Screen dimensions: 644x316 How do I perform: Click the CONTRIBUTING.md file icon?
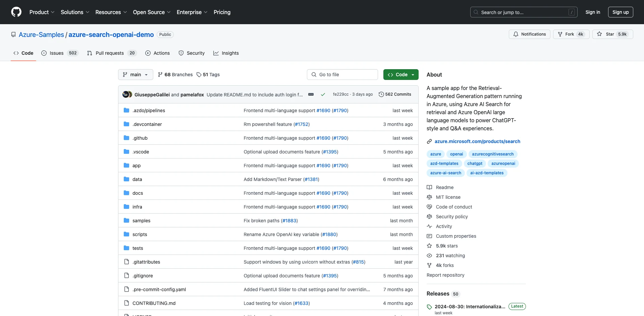126,303
